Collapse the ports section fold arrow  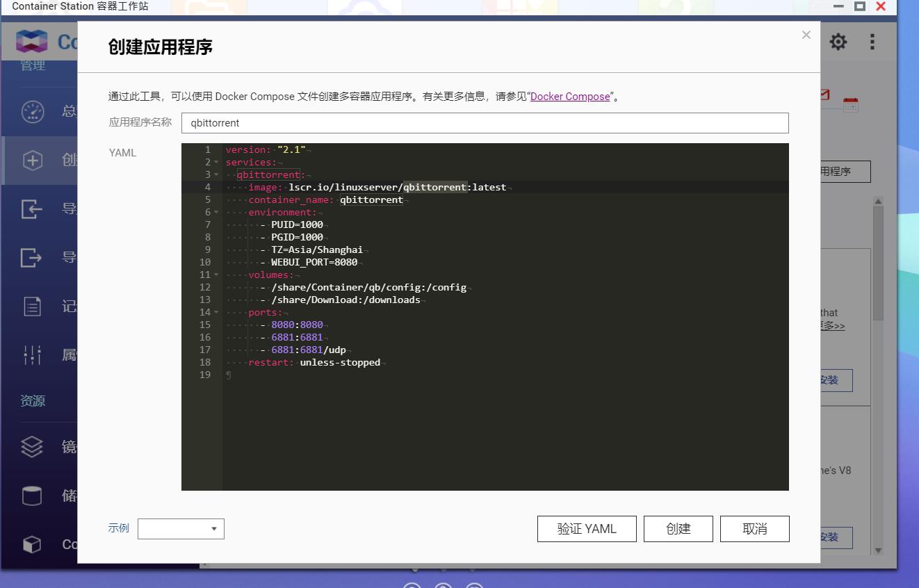point(215,312)
